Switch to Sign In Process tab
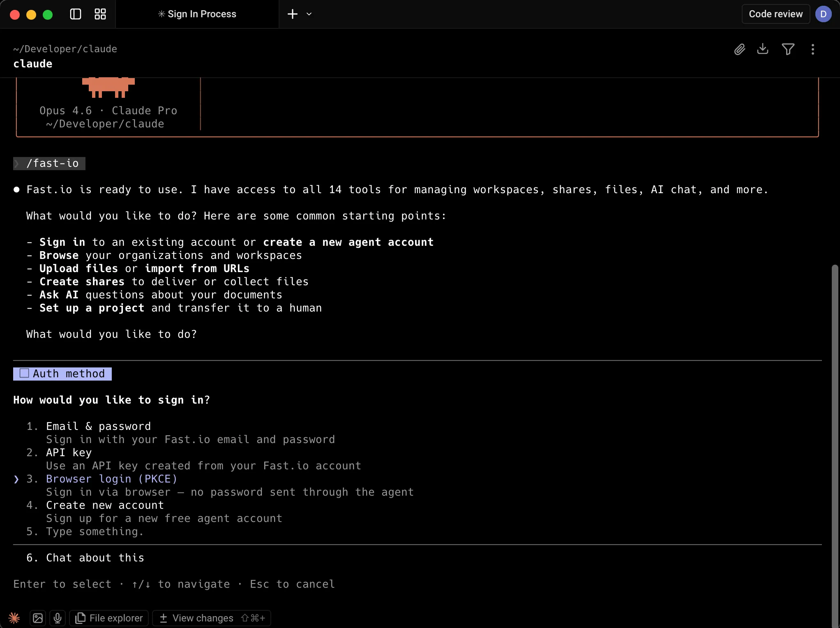The height and width of the screenshot is (628, 840). click(x=197, y=14)
